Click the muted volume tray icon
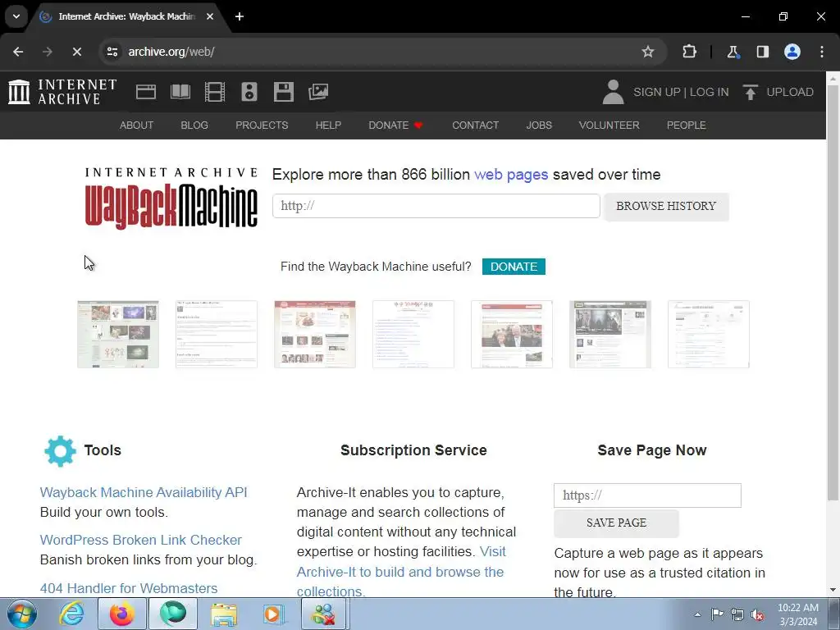The height and width of the screenshot is (630, 840). coord(757,614)
